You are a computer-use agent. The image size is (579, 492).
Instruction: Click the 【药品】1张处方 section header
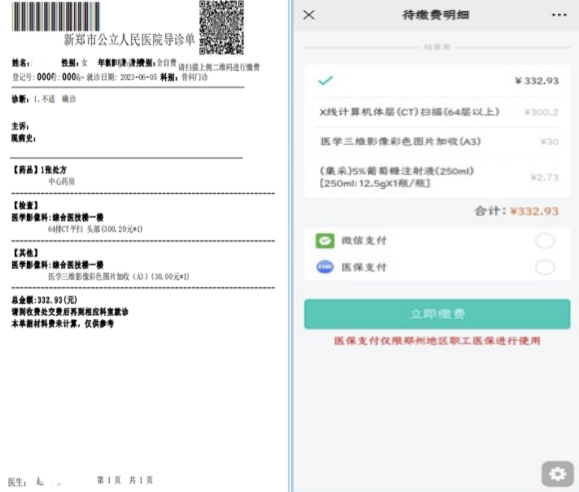(x=40, y=170)
